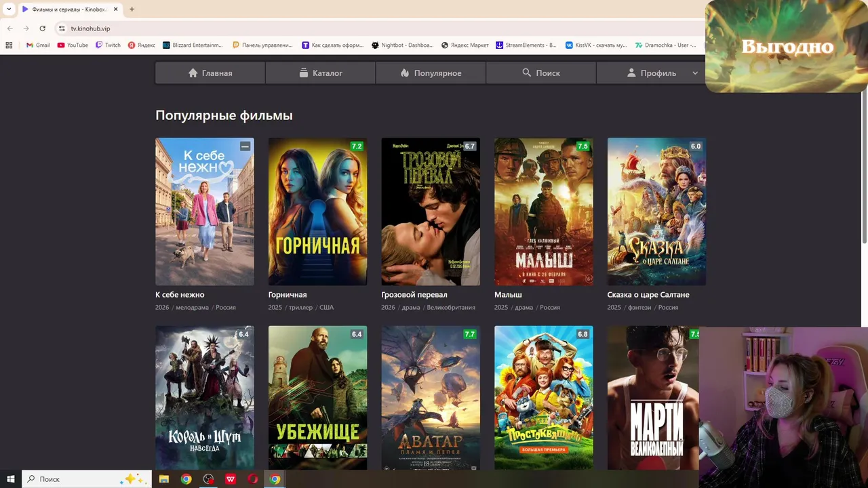This screenshot has width=868, height=488.
Task: Open the Сказка о царе Салтане poster
Action: pyautogui.click(x=656, y=211)
